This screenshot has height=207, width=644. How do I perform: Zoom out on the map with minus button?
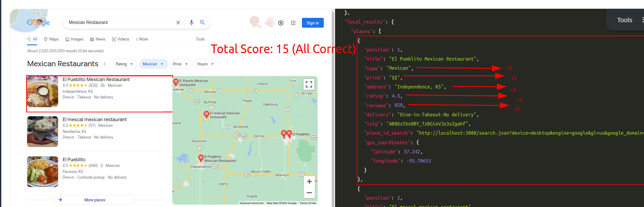[309, 193]
